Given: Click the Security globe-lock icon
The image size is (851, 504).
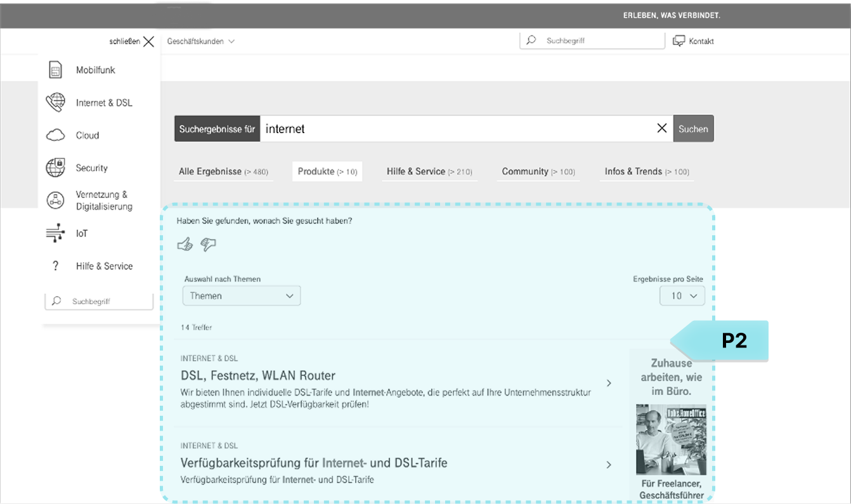Looking at the screenshot, I should (56, 167).
